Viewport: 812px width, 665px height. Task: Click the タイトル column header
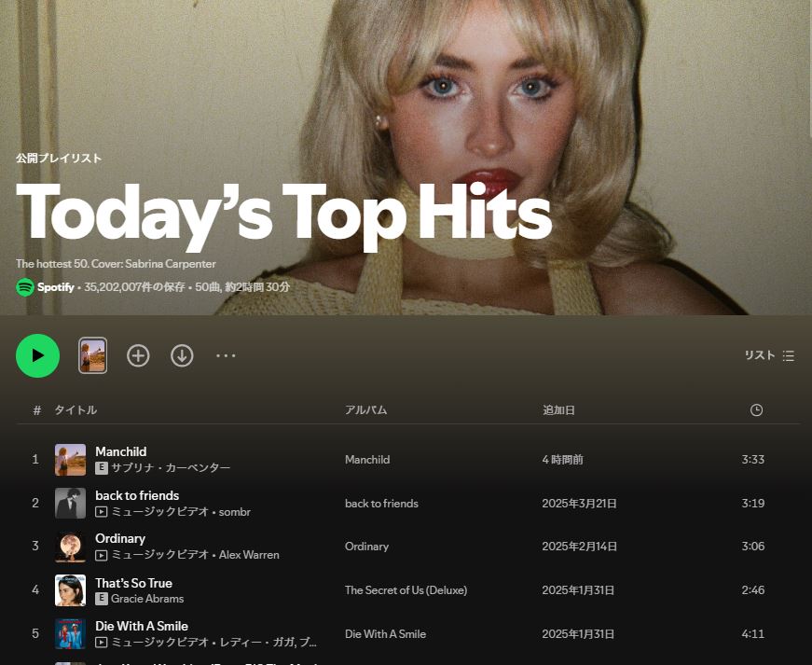76,410
